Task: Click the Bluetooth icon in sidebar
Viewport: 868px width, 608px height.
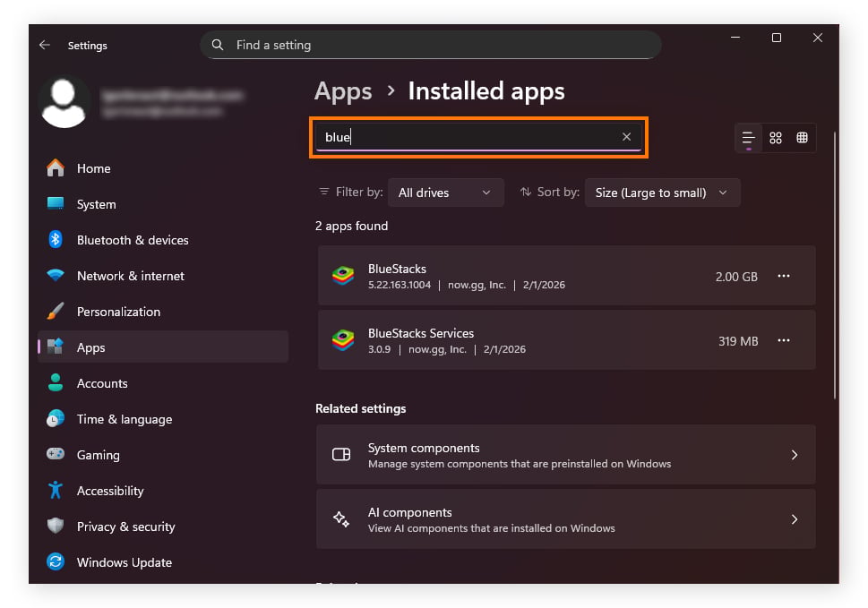Action: pos(56,240)
